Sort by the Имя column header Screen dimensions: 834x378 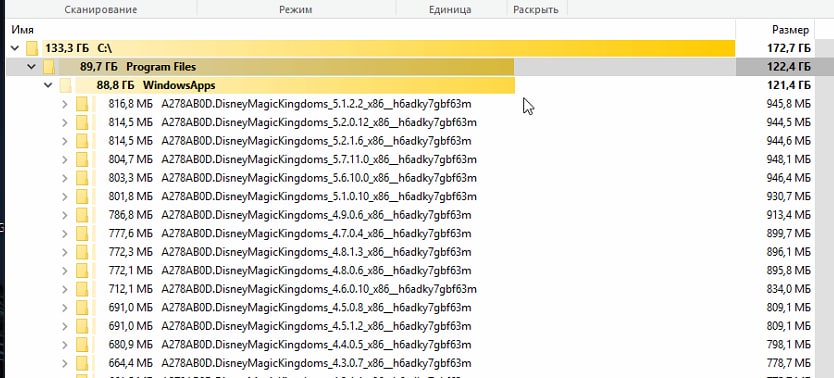coord(23,30)
